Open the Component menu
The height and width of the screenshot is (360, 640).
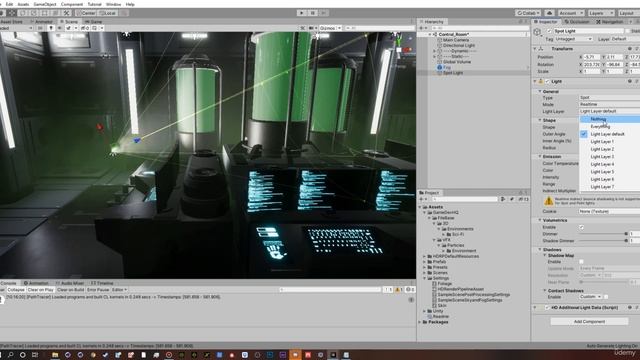(72, 4)
